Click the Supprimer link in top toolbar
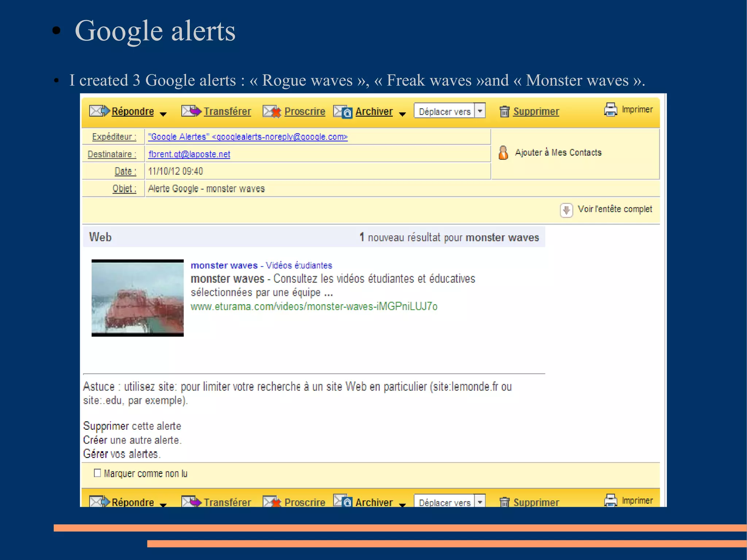This screenshot has width=747, height=560. pyautogui.click(x=536, y=111)
